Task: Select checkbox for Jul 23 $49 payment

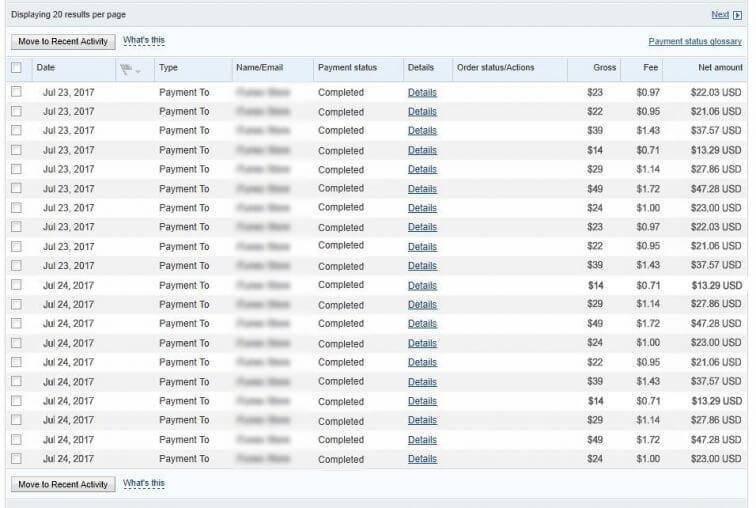Action: pyautogui.click(x=16, y=188)
